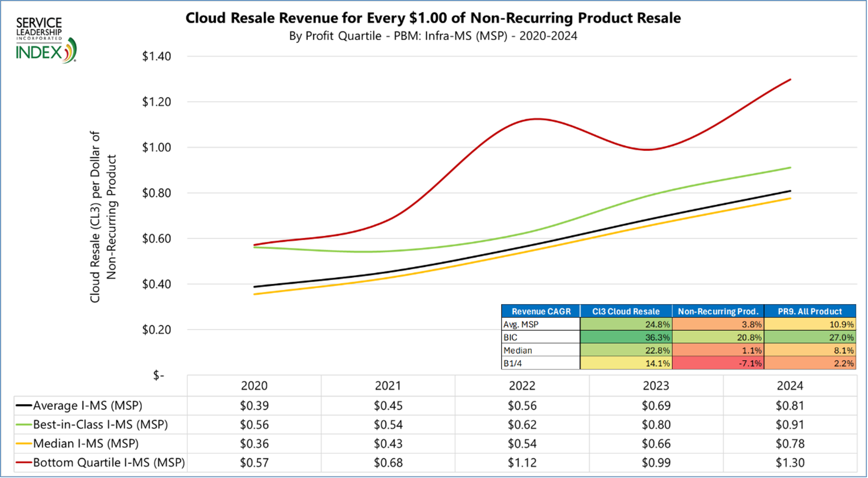Click the vertical axis title text

pyautogui.click(x=103, y=217)
